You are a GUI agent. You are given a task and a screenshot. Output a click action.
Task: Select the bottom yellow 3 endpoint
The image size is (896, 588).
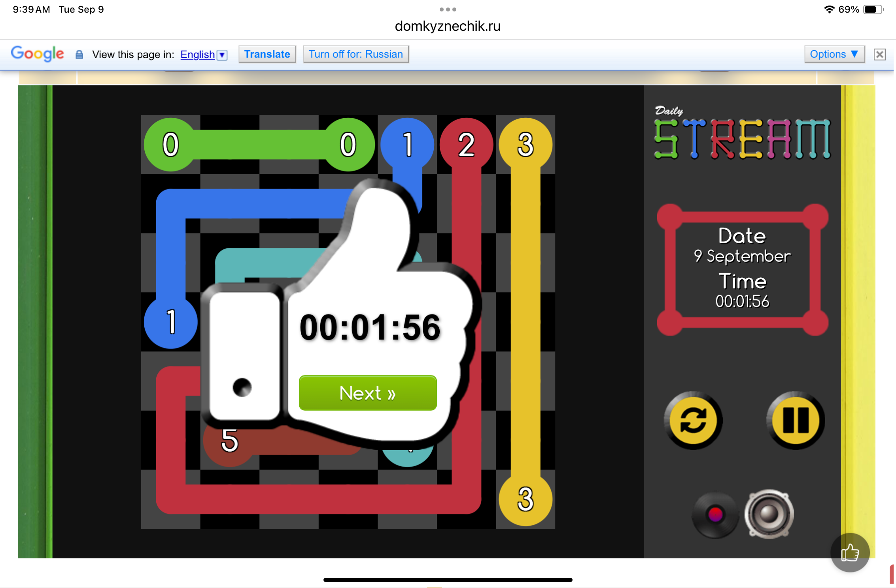coord(526,499)
